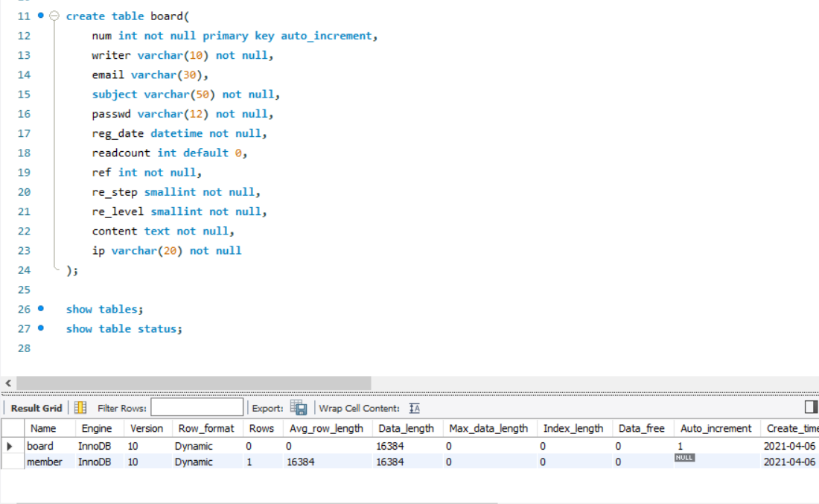The image size is (819, 504).
Task: Click the grid icon beside Result Grid
Action: (80, 407)
